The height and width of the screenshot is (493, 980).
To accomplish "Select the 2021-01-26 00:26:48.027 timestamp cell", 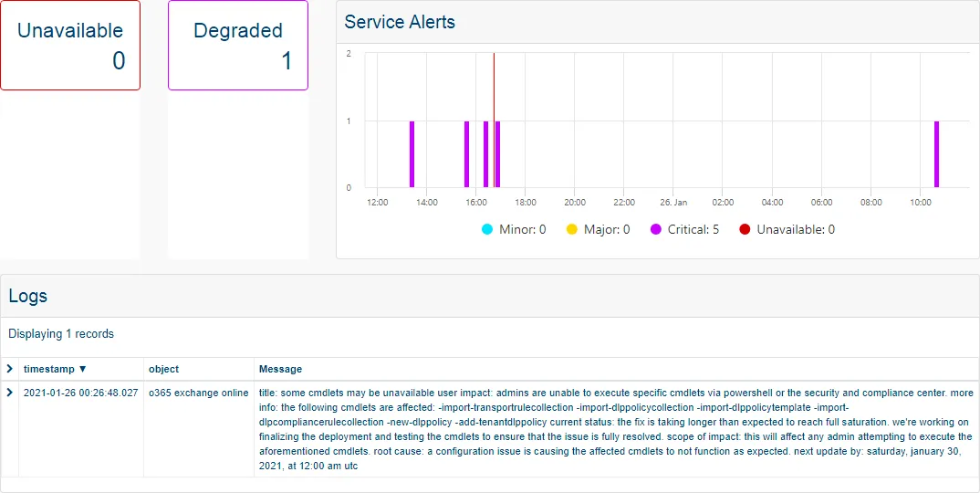I will pyautogui.click(x=80, y=393).
